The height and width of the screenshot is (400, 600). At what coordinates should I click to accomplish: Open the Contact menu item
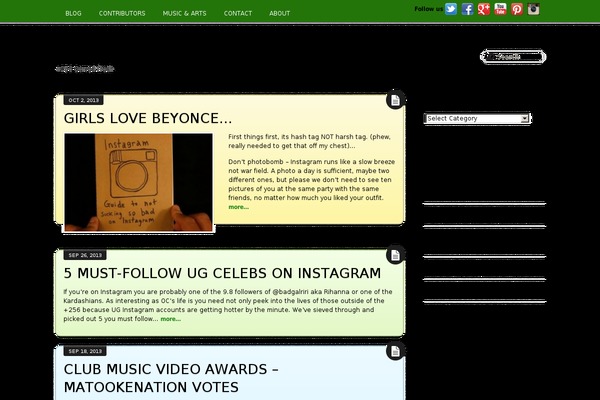(x=238, y=13)
